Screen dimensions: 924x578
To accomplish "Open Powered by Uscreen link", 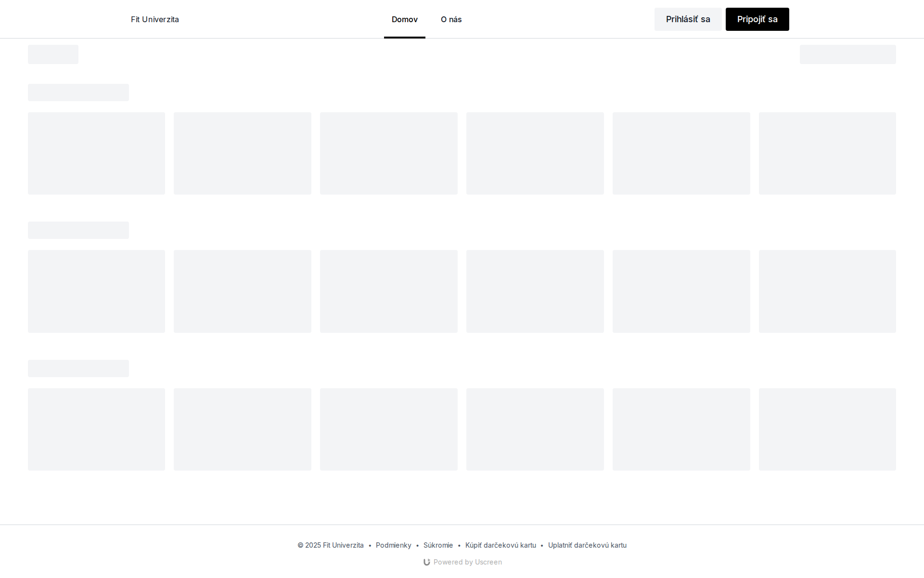I will click(467, 562).
